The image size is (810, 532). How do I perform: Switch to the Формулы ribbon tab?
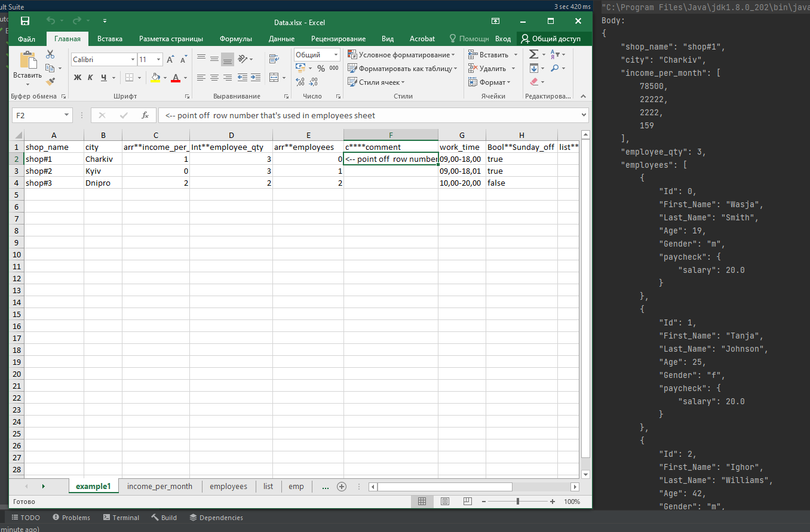[236, 39]
